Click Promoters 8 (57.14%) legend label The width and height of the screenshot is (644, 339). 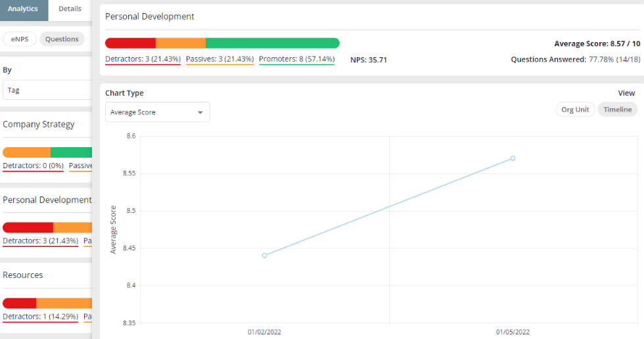[296, 60]
